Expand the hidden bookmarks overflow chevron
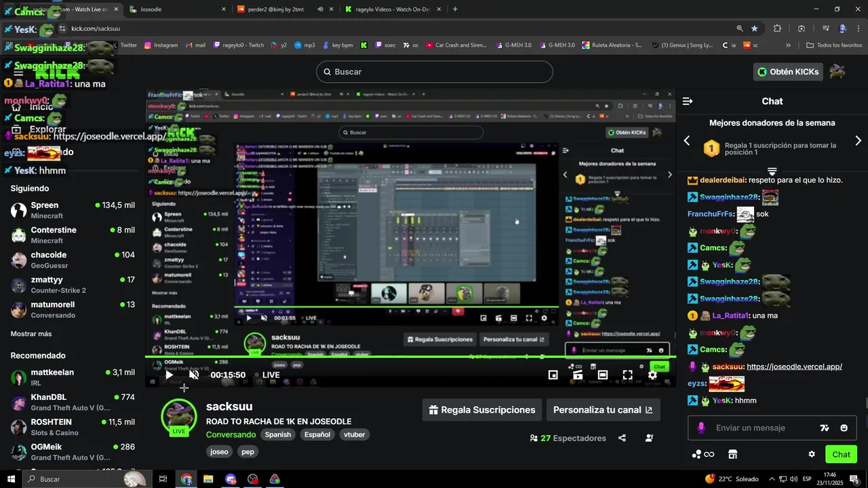The height and width of the screenshot is (488, 868). tap(788, 45)
